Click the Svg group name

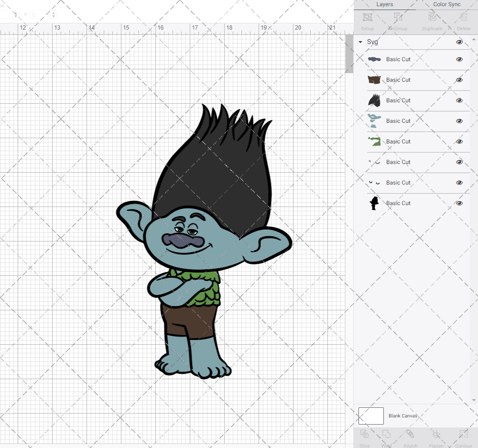point(372,42)
